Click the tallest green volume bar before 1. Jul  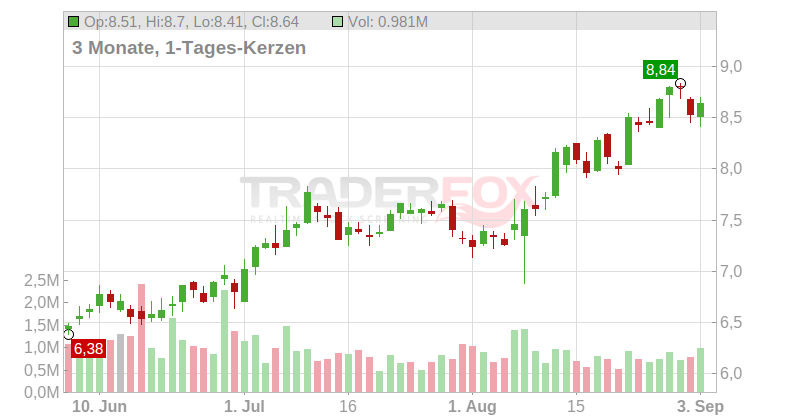[x=224, y=341]
